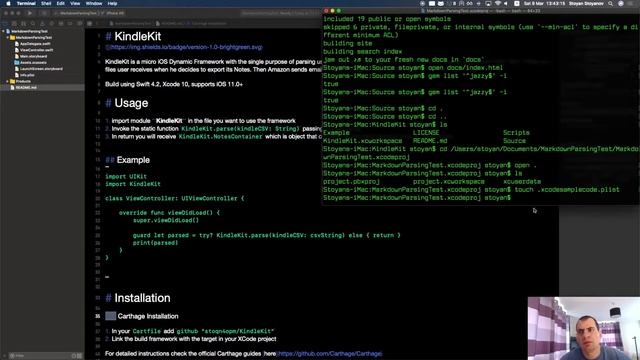The image size is (640, 360).
Task: Click the Stoyan Stoyanov user name menu
Action: tap(586, 3)
